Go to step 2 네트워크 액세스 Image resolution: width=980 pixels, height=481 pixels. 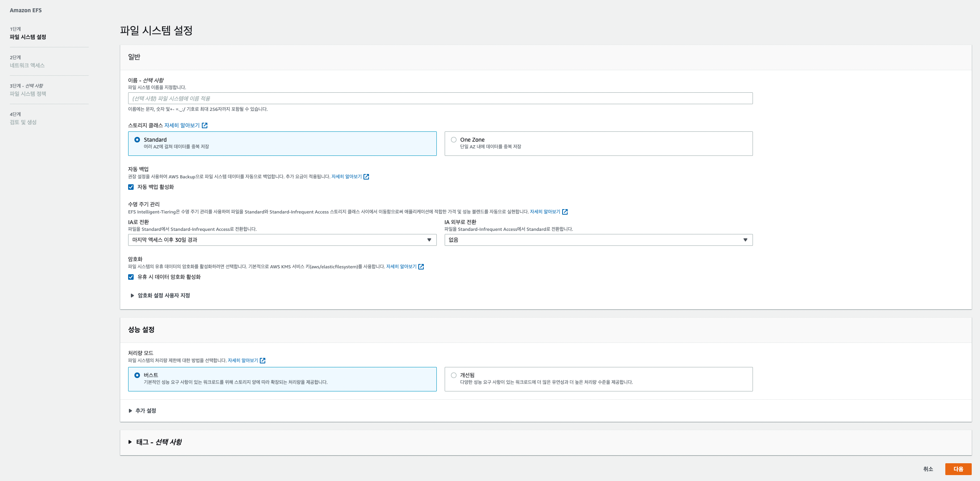[x=27, y=66]
